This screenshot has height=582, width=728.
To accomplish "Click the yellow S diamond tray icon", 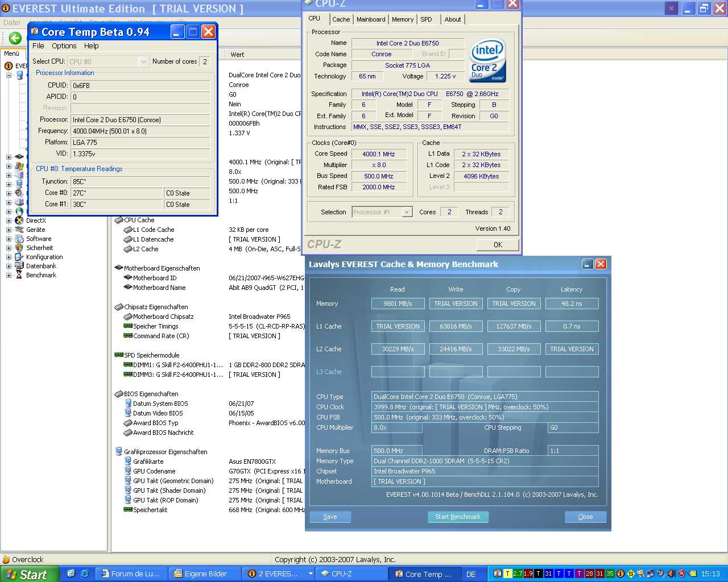I will click(x=631, y=573).
